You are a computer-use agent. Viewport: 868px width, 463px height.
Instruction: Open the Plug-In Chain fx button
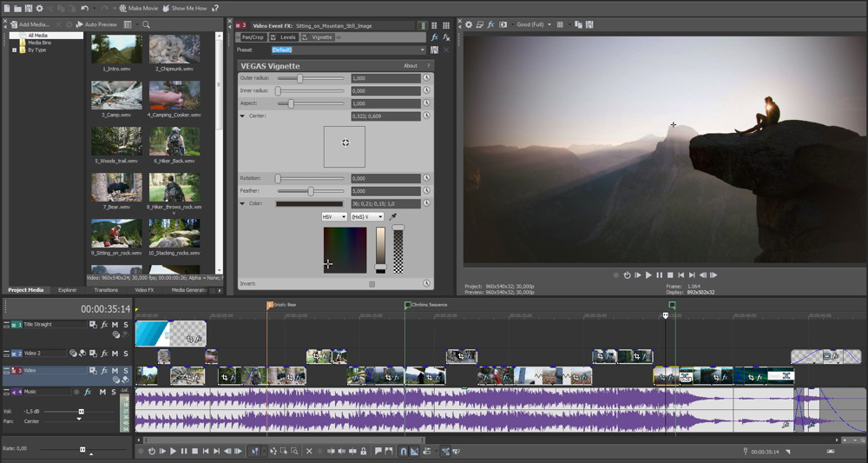point(435,37)
